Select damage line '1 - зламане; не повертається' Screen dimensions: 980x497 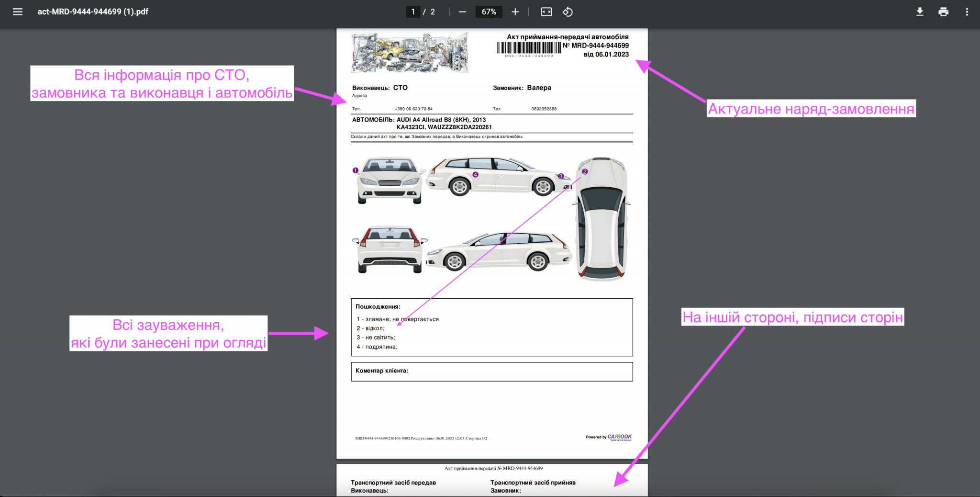click(397, 319)
